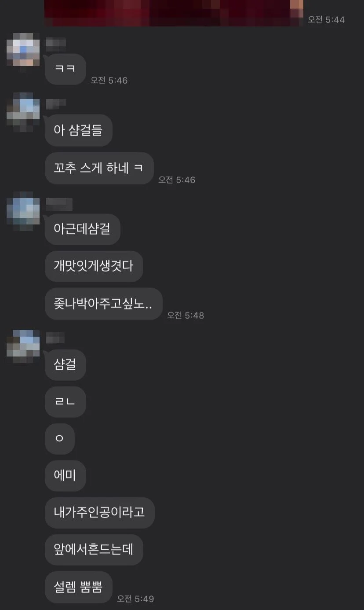The width and height of the screenshot is (364, 610).
Task: Tap the blurred sender name above ㅋㅋ
Action: pos(56,43)
